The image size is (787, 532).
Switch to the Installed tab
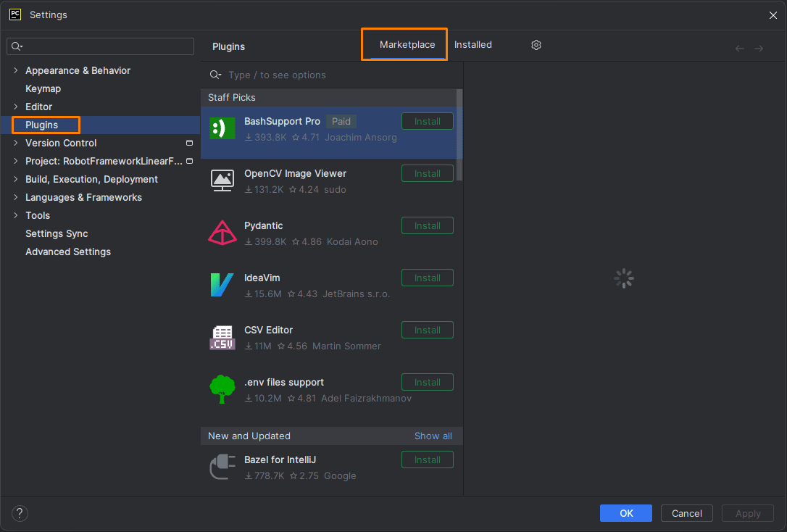(472, 45)
